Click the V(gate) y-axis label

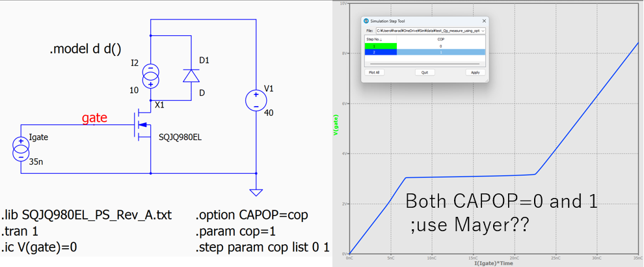pyautogui.click(x=337, y=126)
